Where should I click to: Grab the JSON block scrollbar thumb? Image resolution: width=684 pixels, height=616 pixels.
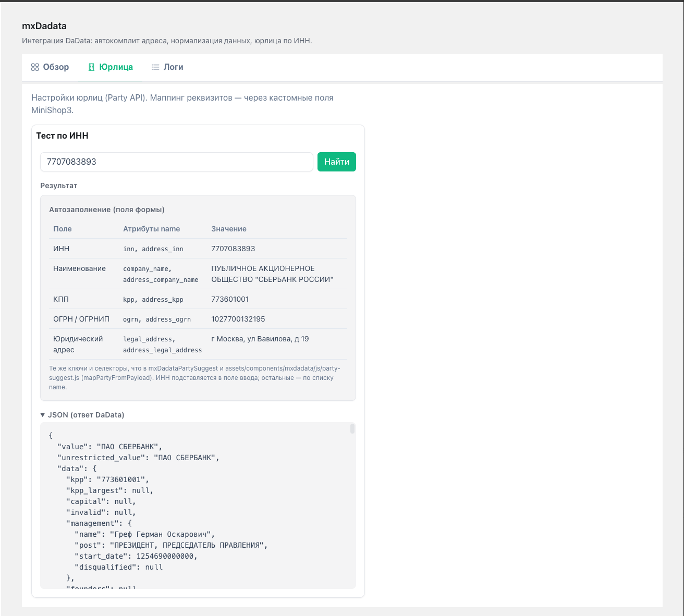coord(352,428)
